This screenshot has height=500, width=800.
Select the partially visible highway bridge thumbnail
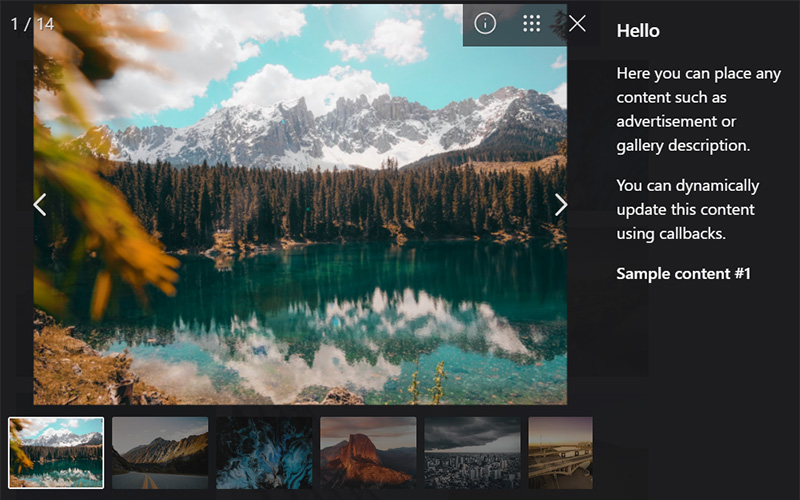[560, 452]
